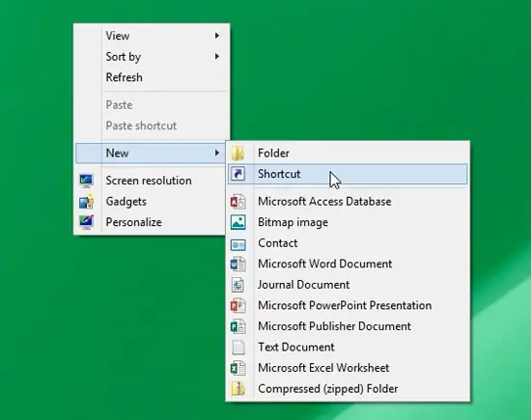This screenshot has height=420, width=531.
Task: Click the PowerPoint Presentation icon
Action: (x=238, y=305)
